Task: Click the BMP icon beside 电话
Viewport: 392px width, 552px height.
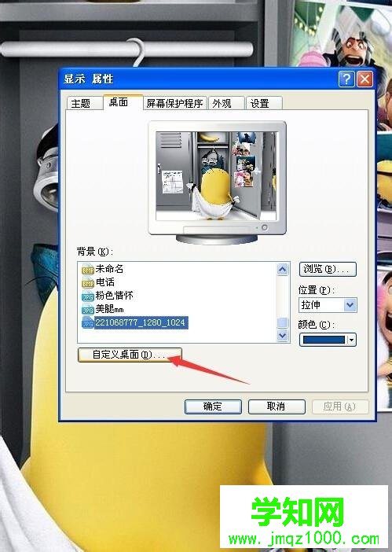Action: point(87,283)
